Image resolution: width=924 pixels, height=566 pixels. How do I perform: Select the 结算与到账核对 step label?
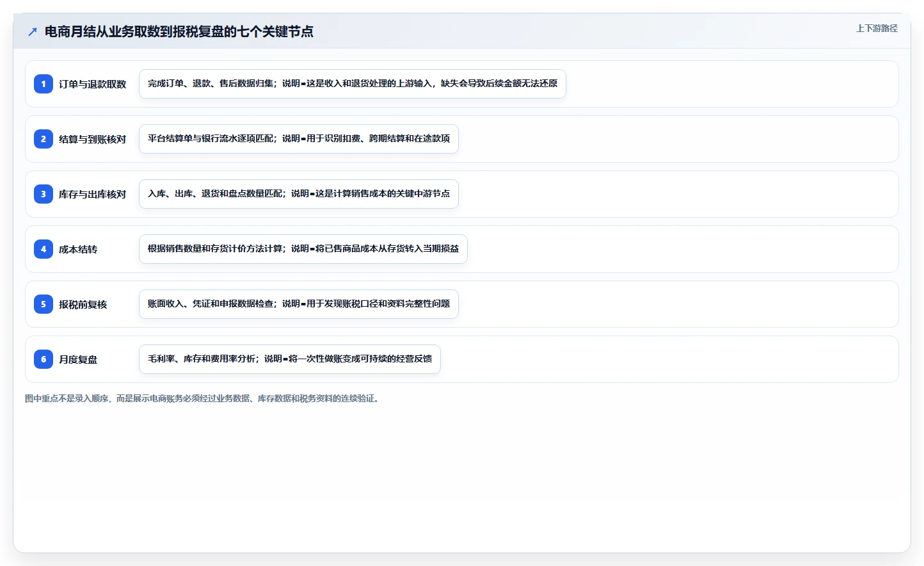point(93,139)
